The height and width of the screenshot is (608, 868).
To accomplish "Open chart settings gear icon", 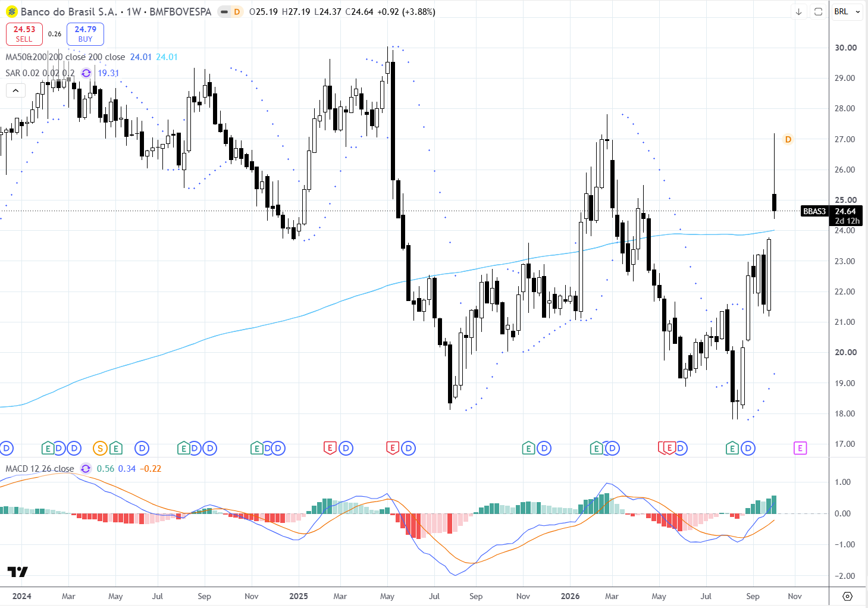I will [x=848, y=596].
